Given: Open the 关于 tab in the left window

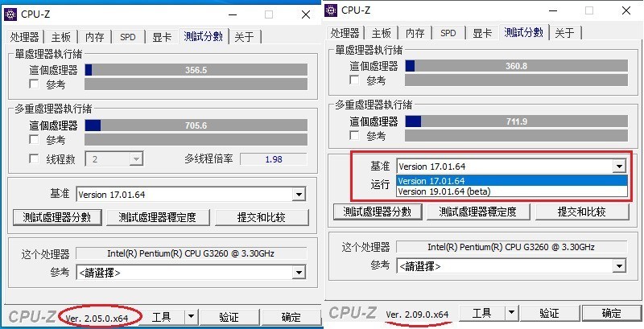Looking at the screenshot, I should pos(244,37).
